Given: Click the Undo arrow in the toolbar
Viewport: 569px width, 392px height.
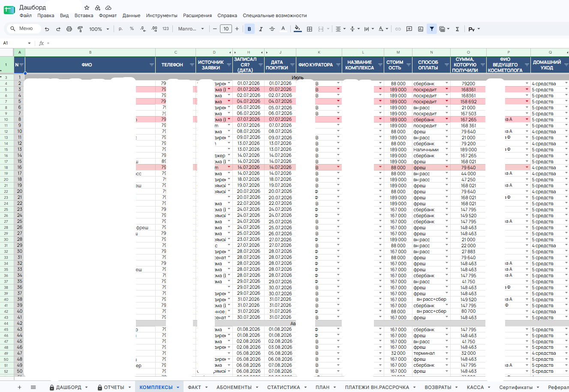Looking at the screenshot, I should 47,29.
